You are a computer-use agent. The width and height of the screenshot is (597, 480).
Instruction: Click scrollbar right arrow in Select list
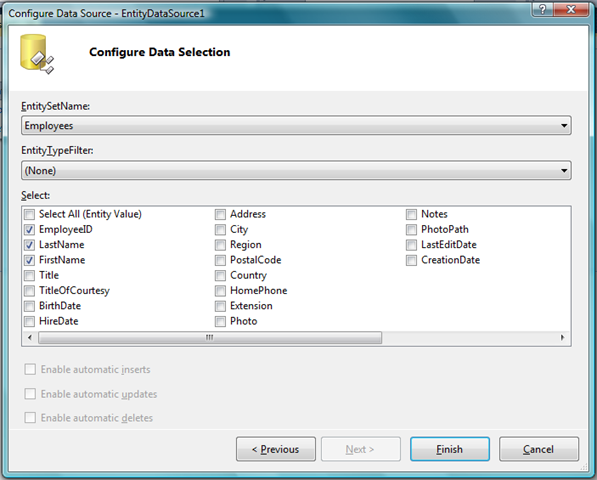tap(562, 338)
